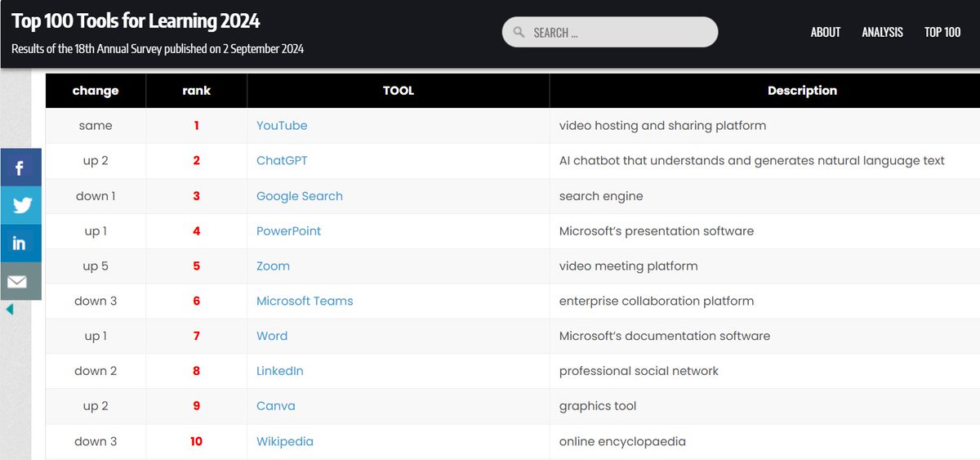Share page via LinkedIn sidebar icon

click(20, 243)
